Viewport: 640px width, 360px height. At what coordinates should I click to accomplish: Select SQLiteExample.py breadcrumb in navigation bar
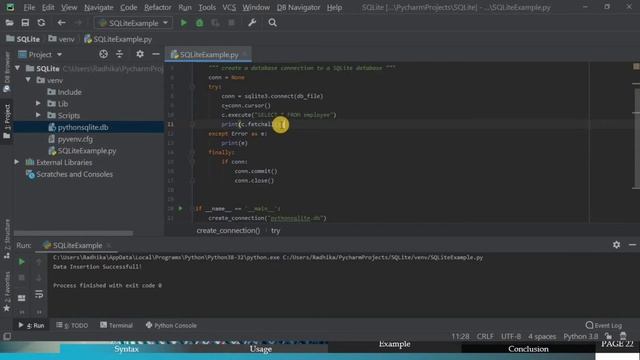pos(118,39)
